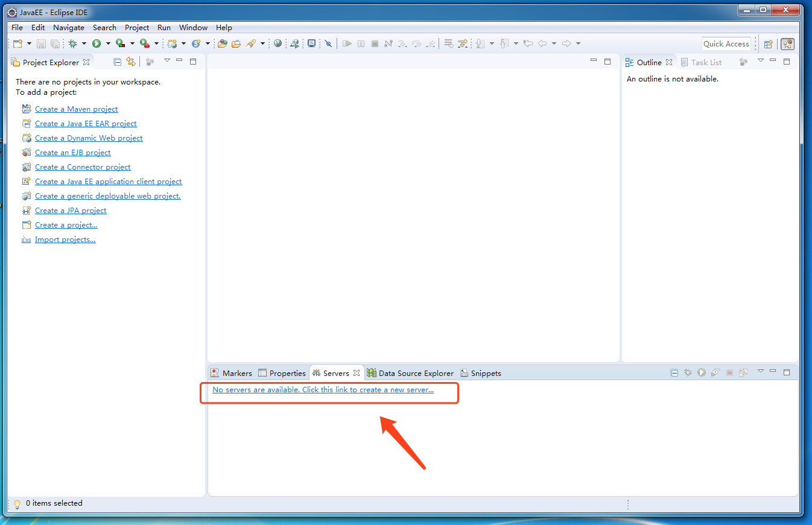Image resolution: width=812 pixels, height=525 pixels.
Task: Click Create a Dynamic Web project link
Action: [x=89, y=138]
